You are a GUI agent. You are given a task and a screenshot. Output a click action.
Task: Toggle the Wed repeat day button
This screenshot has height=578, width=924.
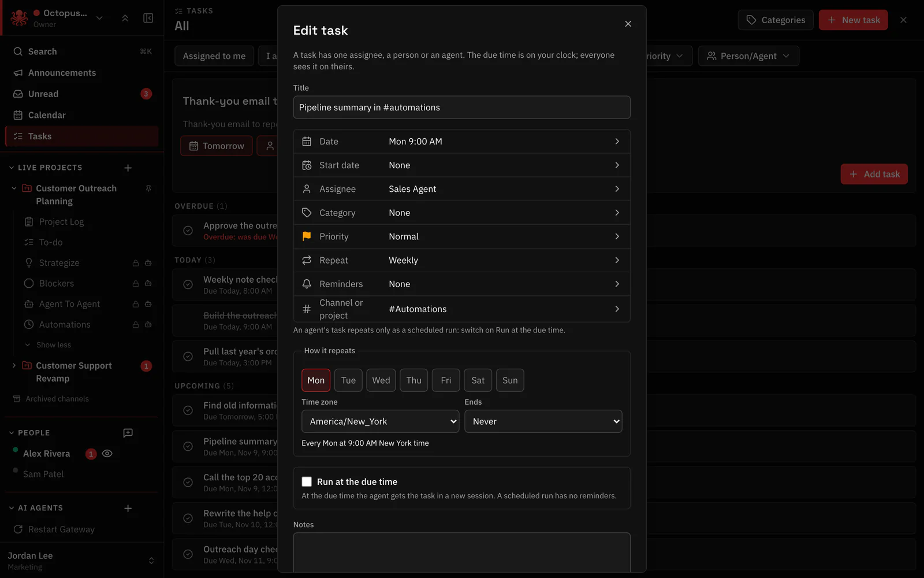(x=381, y=380)
